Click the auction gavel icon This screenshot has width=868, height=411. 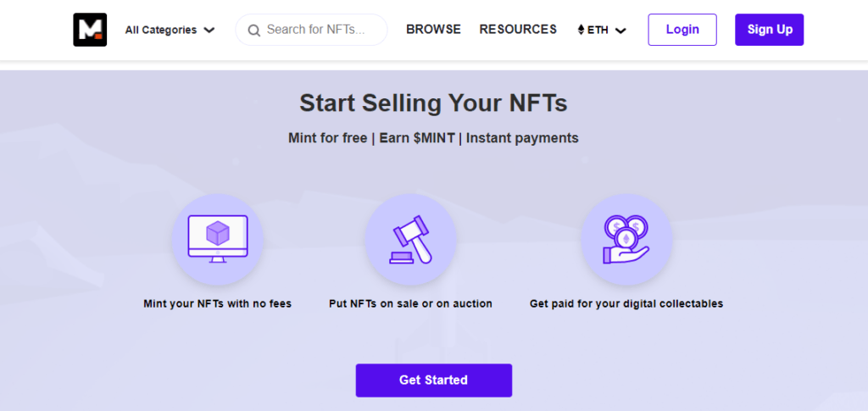(x=410, y=240)
